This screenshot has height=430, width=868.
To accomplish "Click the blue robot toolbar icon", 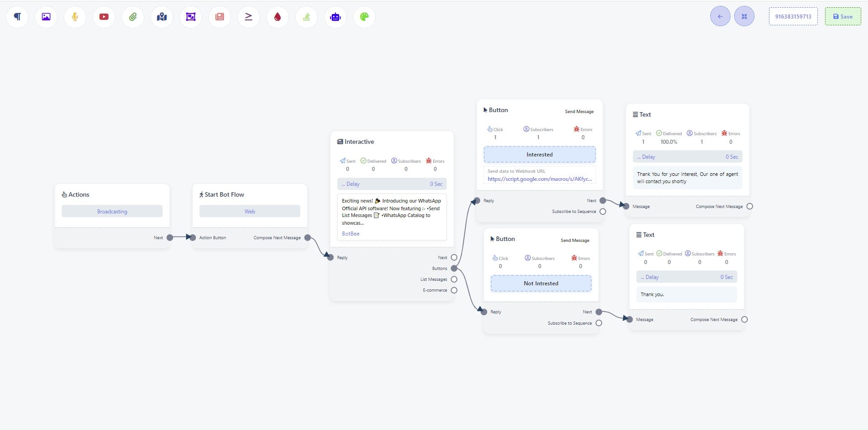I will pos(335,17).
